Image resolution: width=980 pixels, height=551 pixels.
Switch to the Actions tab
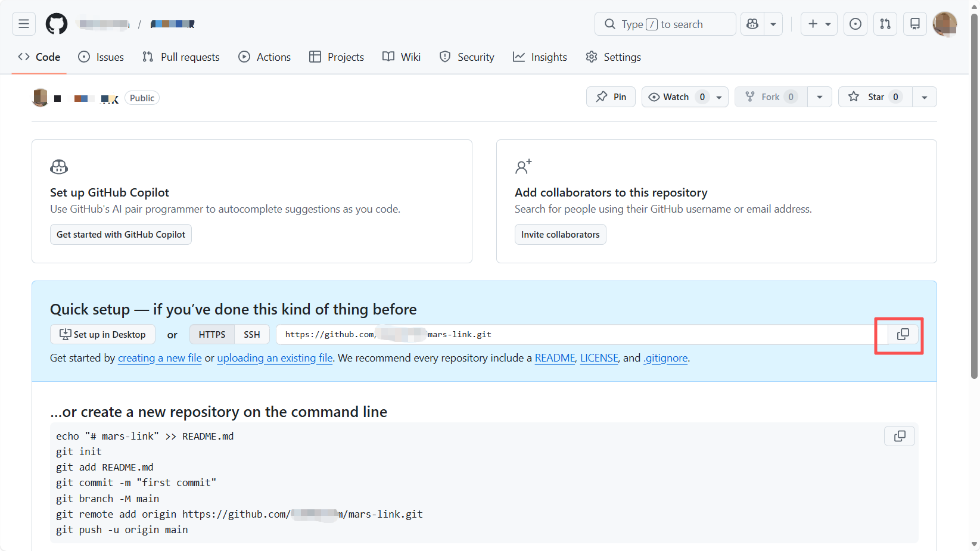[x=265, y=57]
